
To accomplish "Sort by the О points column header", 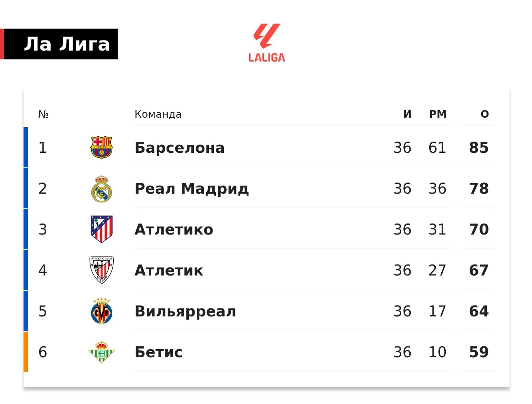I will tap(485, 114).
